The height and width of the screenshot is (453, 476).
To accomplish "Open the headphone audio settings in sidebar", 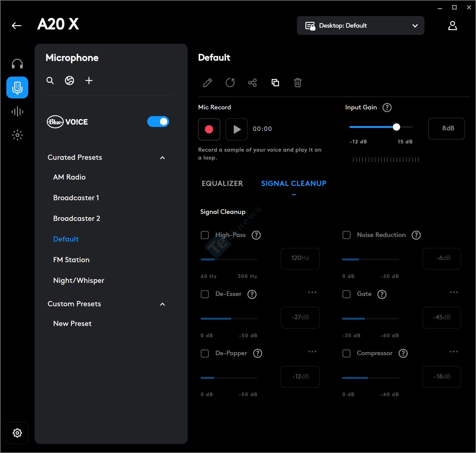I will click(x=17, y=64).
